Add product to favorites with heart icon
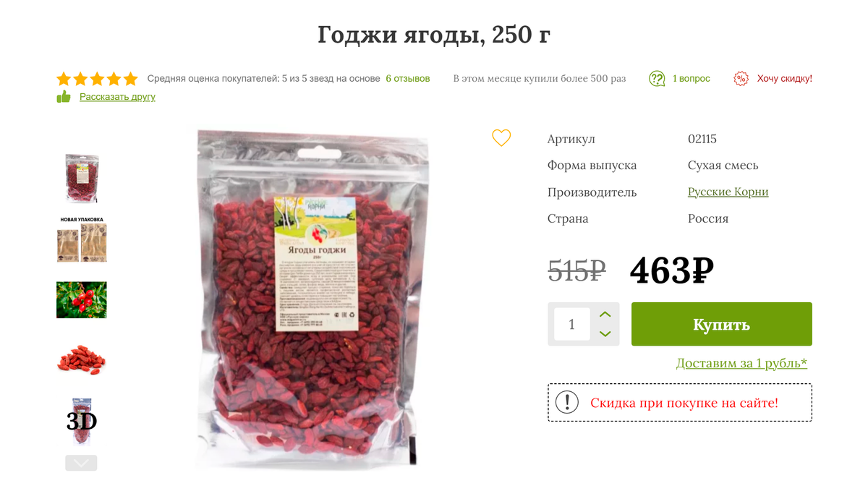 [501, 138]
